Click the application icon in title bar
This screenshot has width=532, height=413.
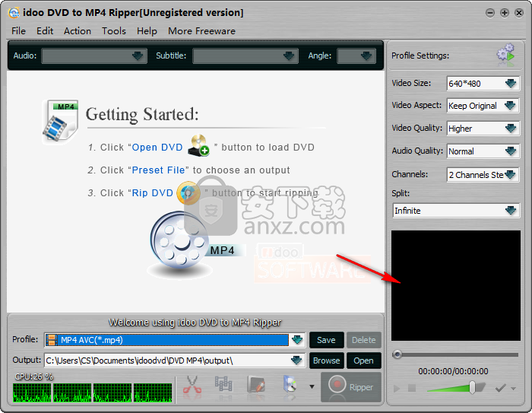(x=14, y=13)
